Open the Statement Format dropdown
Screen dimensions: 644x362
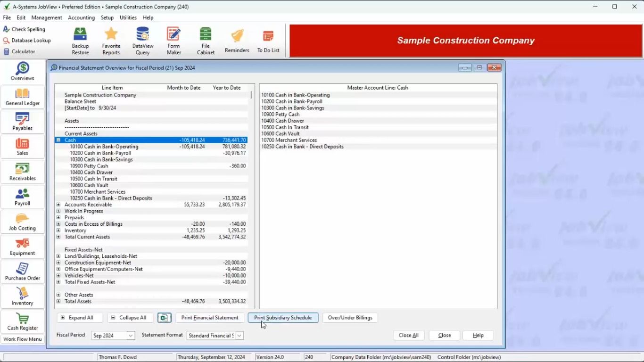point(239,336)
